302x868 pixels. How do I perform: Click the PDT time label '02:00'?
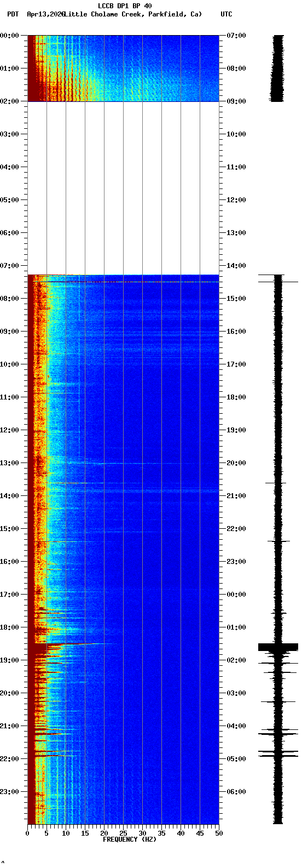9,101
